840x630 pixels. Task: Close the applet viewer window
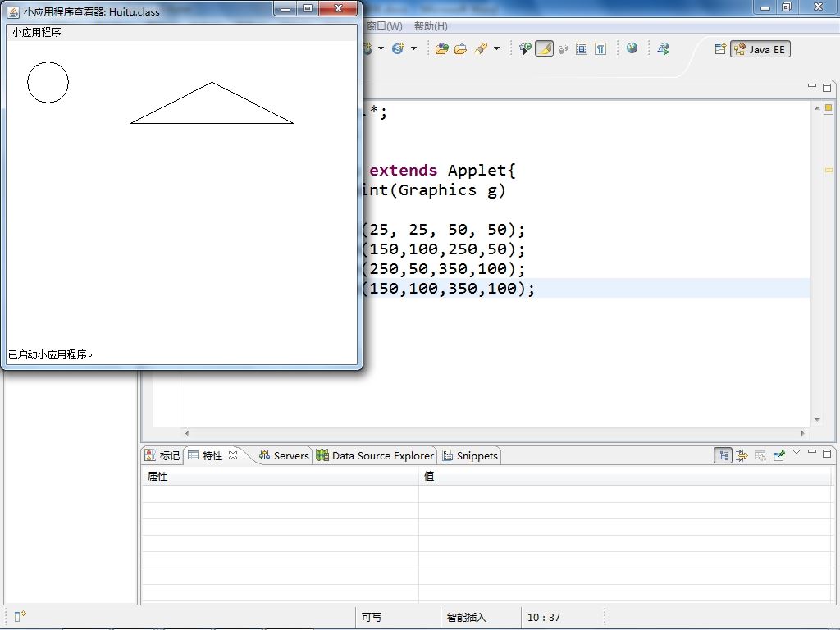click(x=338, y=8)
